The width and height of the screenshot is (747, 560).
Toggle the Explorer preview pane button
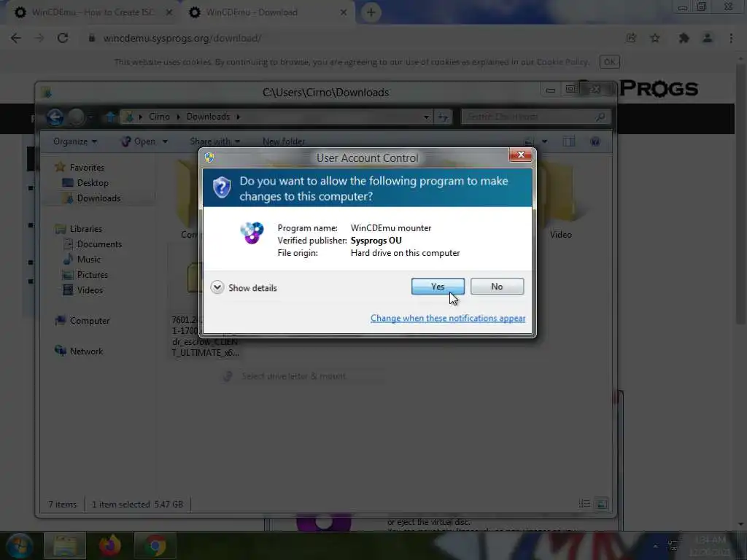568,141
